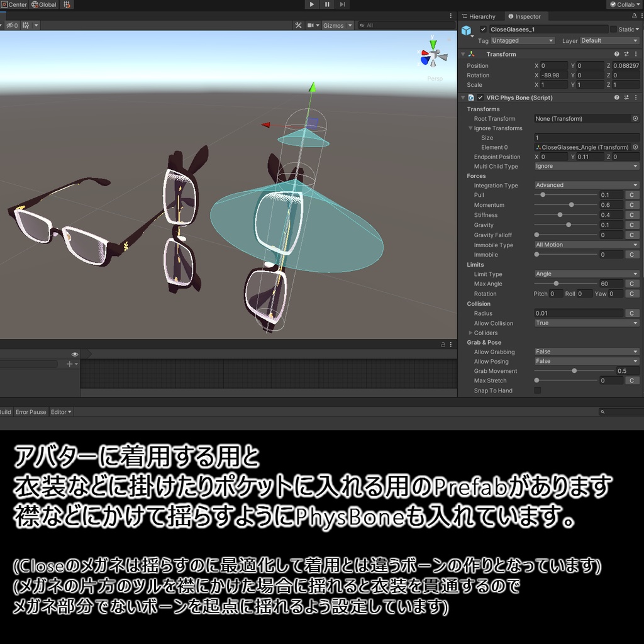Click the Gravity curve C button
This screenshot has height=644, width=644.
click(631, 225)
